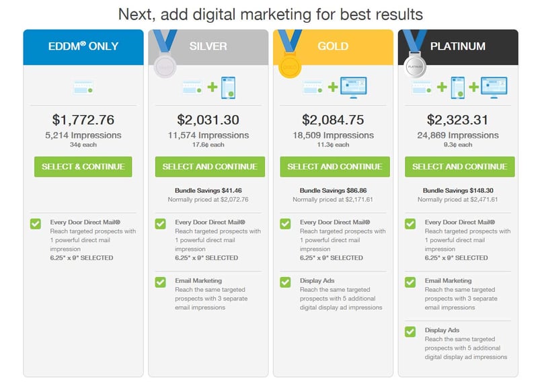
Task: Toggle the Email Marketing checkmark in Silver column
Action: pos(159,282)
